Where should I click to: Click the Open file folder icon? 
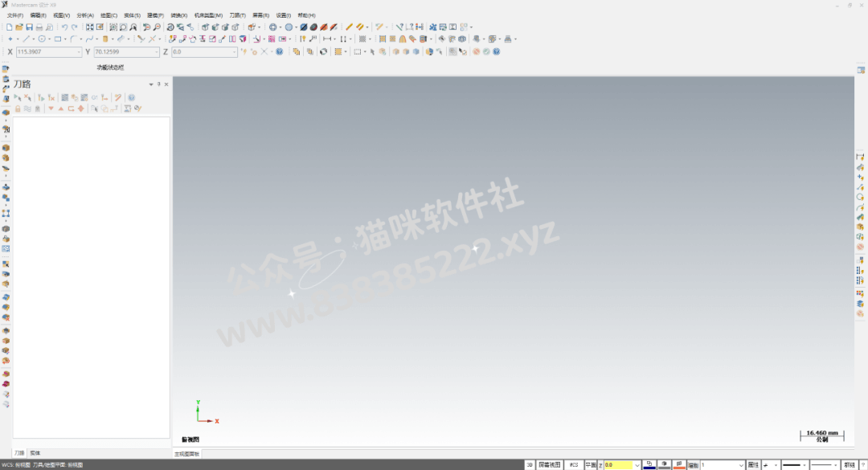pyautogui.click(x=19, y=27)
